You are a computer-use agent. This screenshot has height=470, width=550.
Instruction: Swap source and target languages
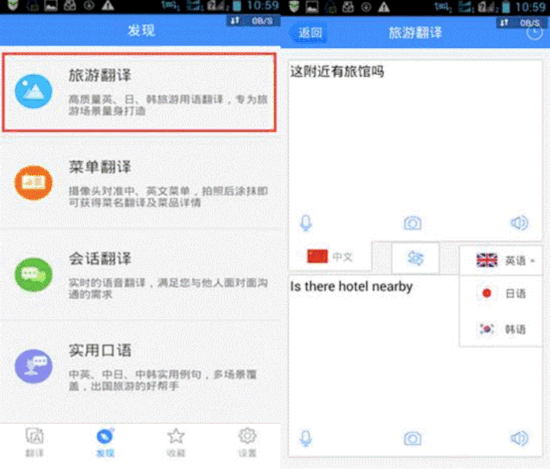(x=415, y=258)
